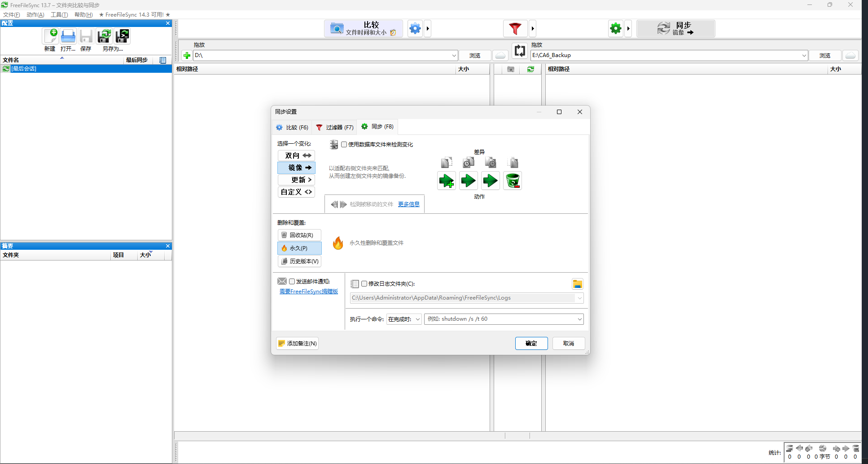This screenshot has height=464, width=868.
Task: Switch to Compare (比较 F6) tab
Action: (292, 128)
